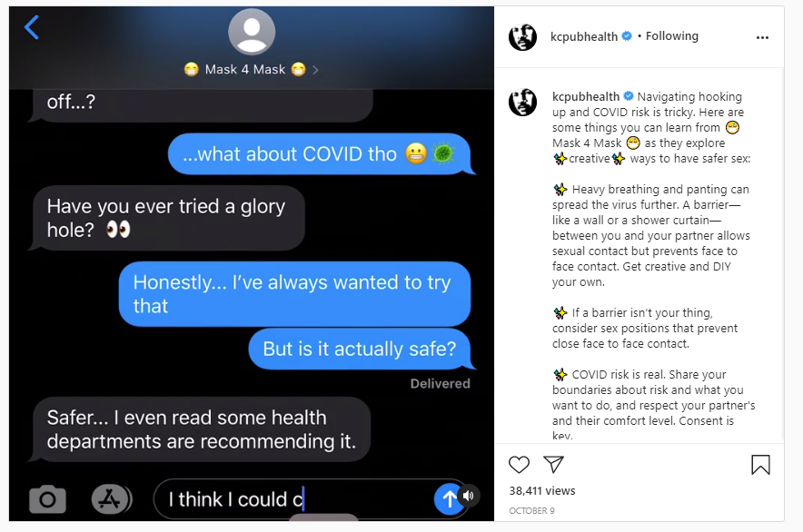This screenshot has width=803, height=532.
Task: Click kcpubhealth profile picture in header
Action: pyautogui.click(x=522, y=37)
